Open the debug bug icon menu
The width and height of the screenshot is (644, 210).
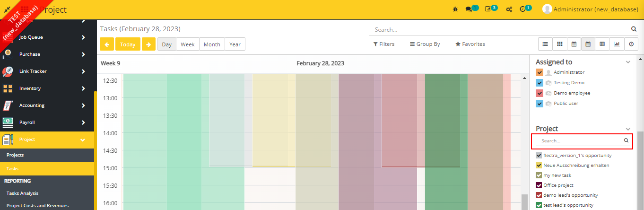click(x=455, y=9)
